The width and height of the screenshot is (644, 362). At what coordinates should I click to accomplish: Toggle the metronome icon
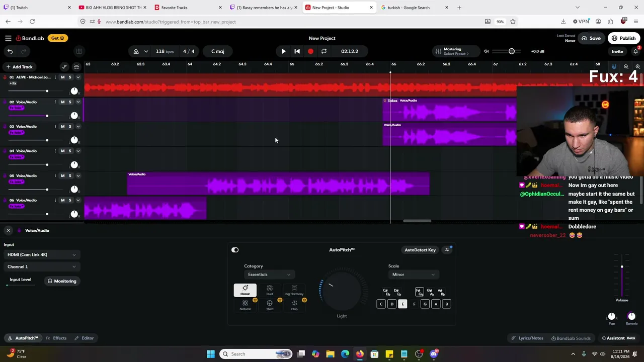tap(136, 51)
